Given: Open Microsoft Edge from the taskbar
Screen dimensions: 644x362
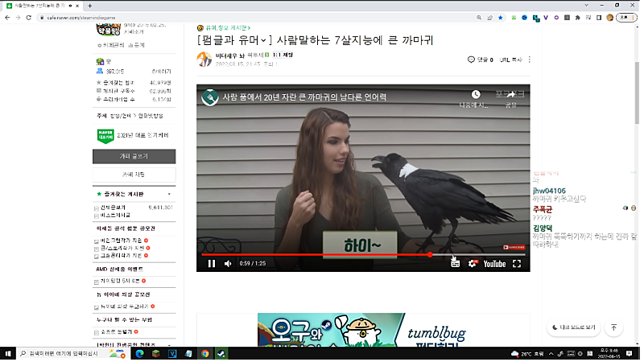Looking at the screenshot, I should [x=139, y=354].
